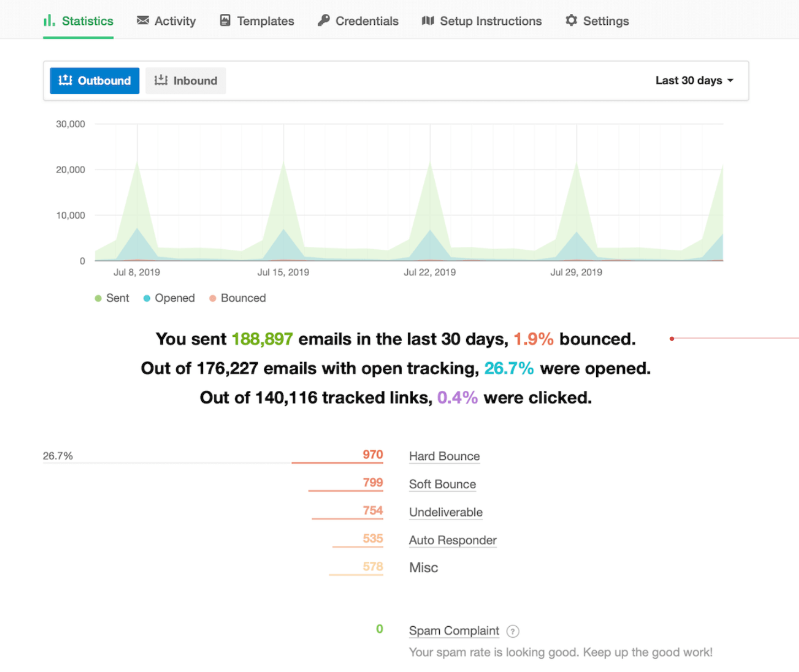Hide the Bounced series via its legend dot
The height and width of the screenshot is (672, 799).
[212, 298]
